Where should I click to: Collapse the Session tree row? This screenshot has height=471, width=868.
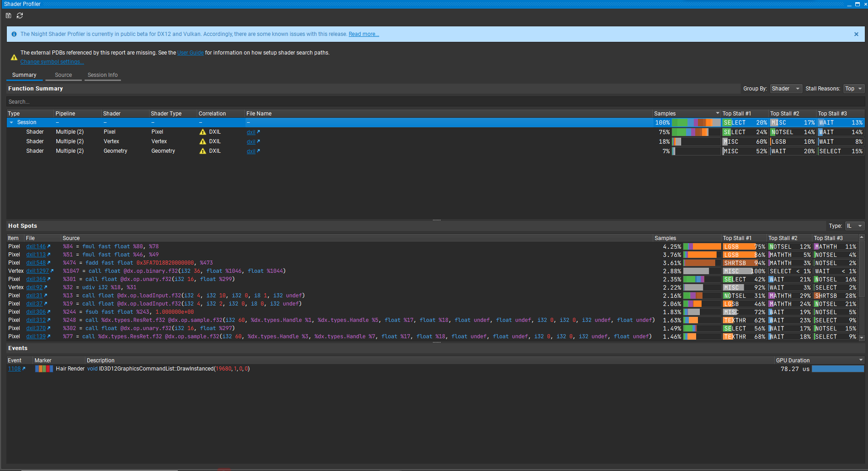pyautogui.click(x=11, y=123)
